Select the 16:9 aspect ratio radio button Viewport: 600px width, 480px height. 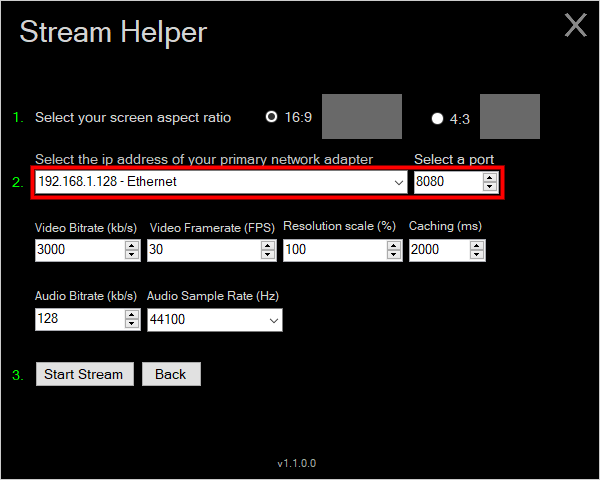[271, 117]
